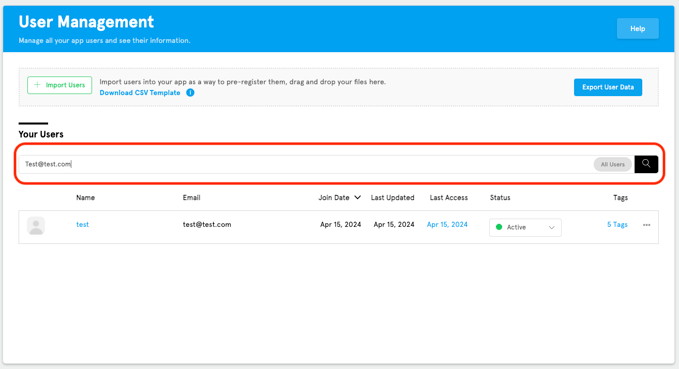This screenshot has height=369, width=679.
Task: Click Export User Data button
Action: [608, 87]
